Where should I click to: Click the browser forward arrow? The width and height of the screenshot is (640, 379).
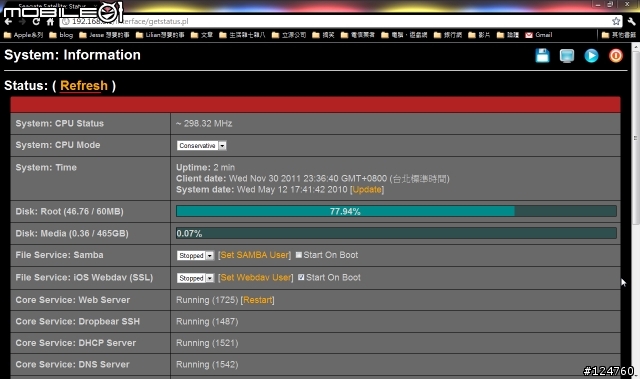click(x=22, y=22)
